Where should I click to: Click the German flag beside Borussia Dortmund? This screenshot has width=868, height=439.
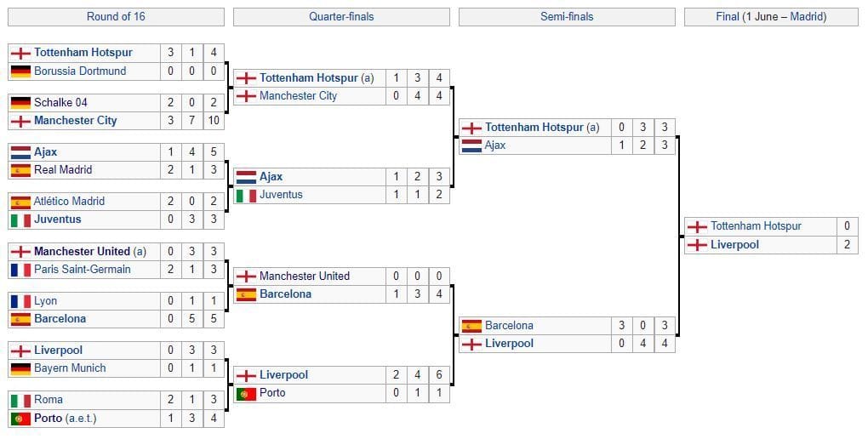click(x=20, y=71)
